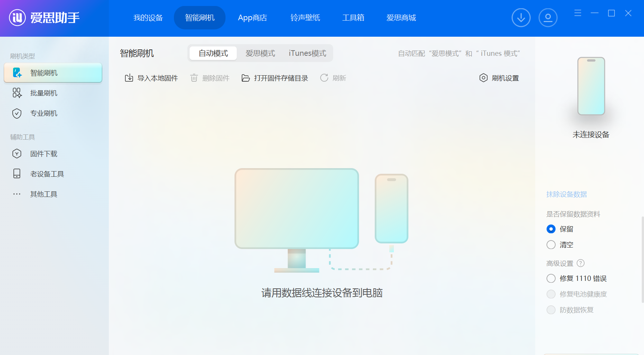This screenshot has width=644, height=355.
Task: Click the import local firmware icon
Action: click(129, 78)
